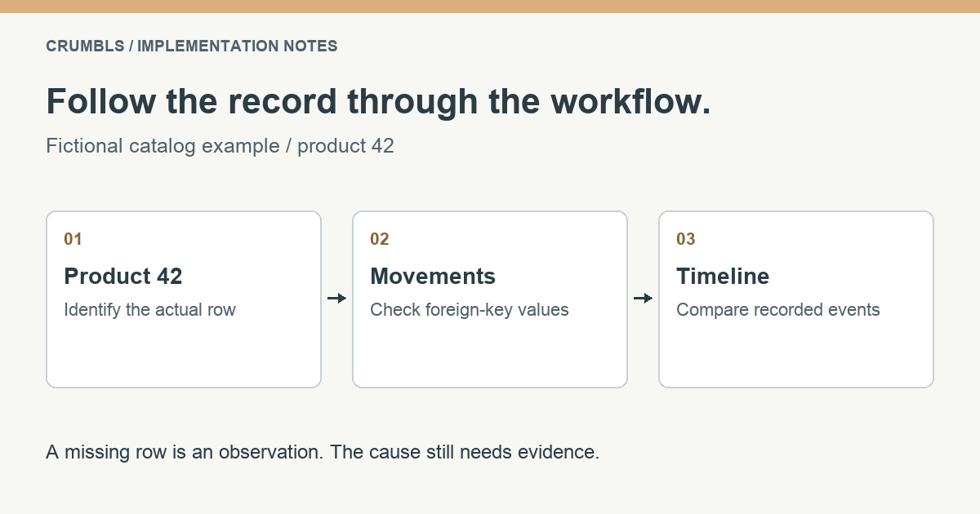Click step number 01
The height and width of the screenshot is (514, 980).
pyautogui.click(x=73, y=239)
